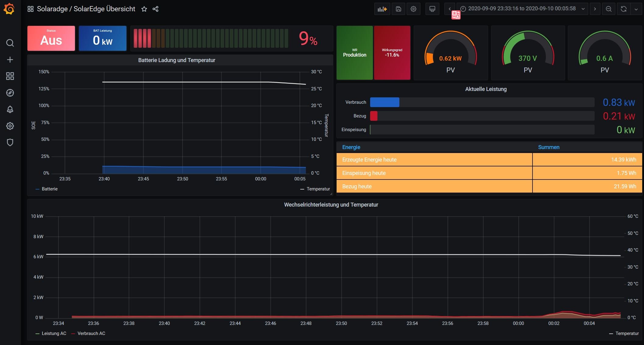Open the Configuration gear in sidebar

[x=10, y=126]
